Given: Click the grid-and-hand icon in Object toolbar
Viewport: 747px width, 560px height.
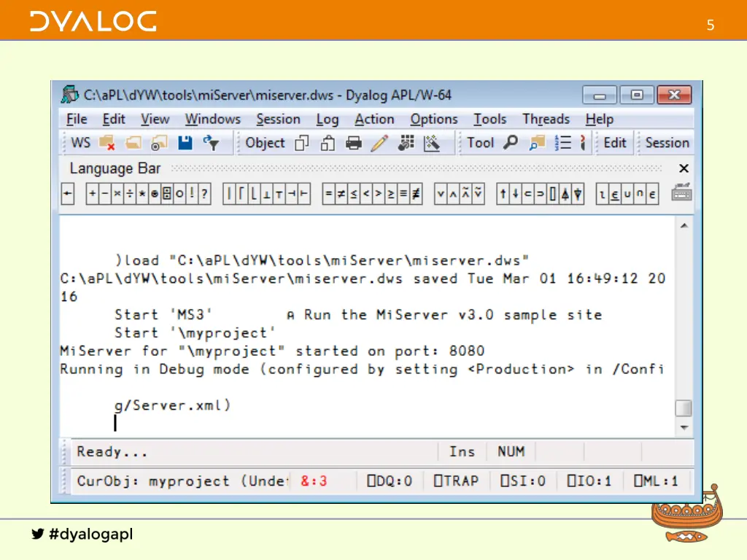Looking at the screenshot, I should click(406, 143).
